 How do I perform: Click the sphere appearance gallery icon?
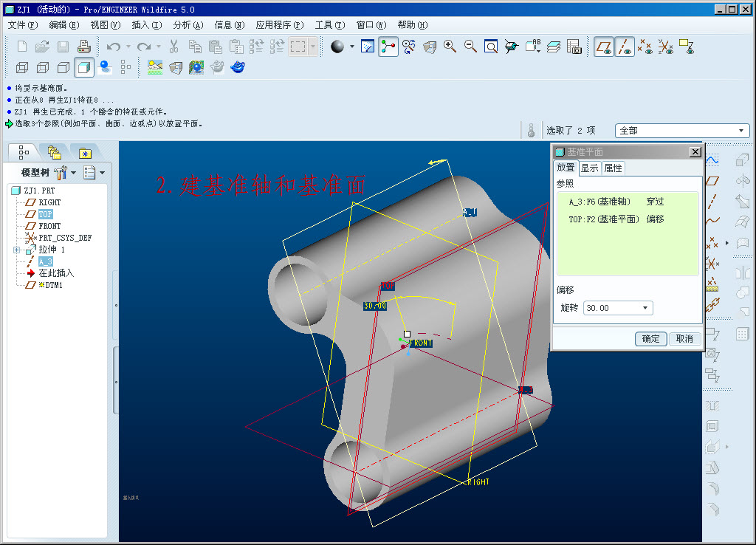click(x=337, y=47)
